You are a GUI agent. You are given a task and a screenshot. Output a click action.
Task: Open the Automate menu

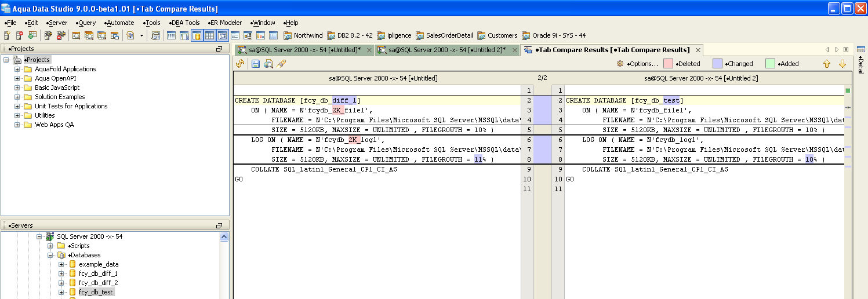(119, 23)
